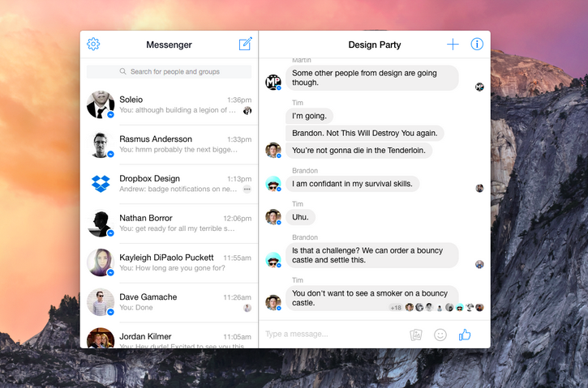Click Jordan Kilmer's avatar
The width and height of the screenshot is (588, 388).
click(x=101, y=339)
